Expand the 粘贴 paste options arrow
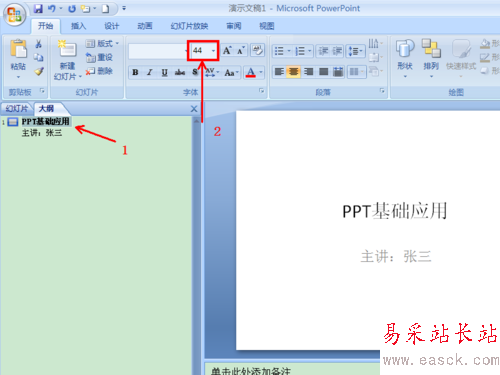 [x=18, y=77]
